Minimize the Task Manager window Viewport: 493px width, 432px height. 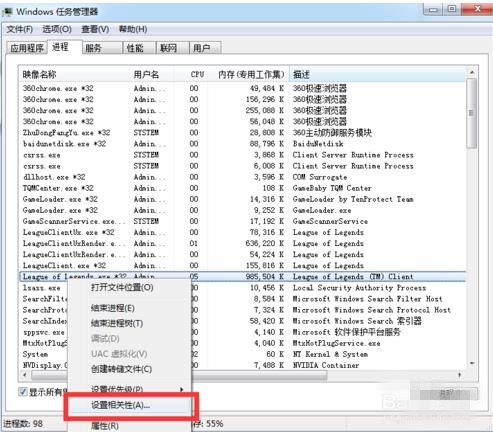click(x=433, y=9)
